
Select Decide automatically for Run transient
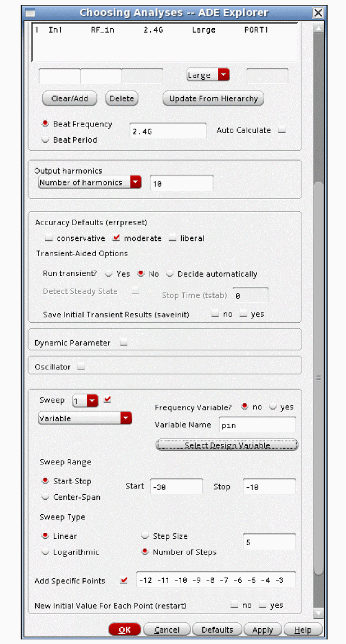pyautogui.click(x=170, y=273)
